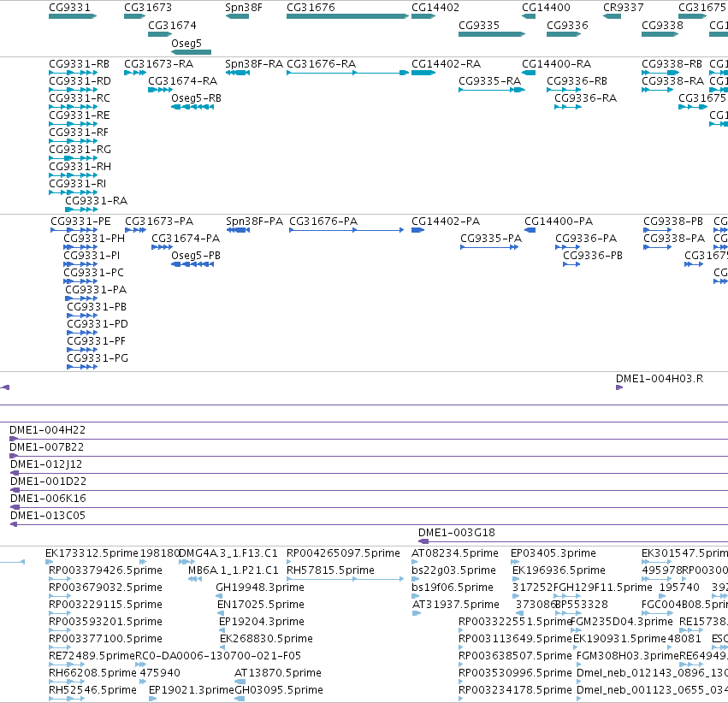Screen dimensions: 728x703
Task: Select transcript Oseg5-RB
Action: (192, 107)
